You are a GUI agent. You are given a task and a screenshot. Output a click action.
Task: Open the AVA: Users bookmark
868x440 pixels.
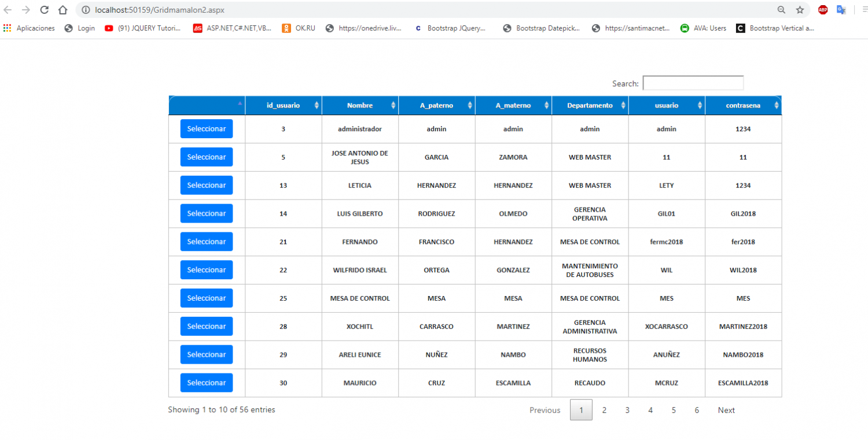703,28
